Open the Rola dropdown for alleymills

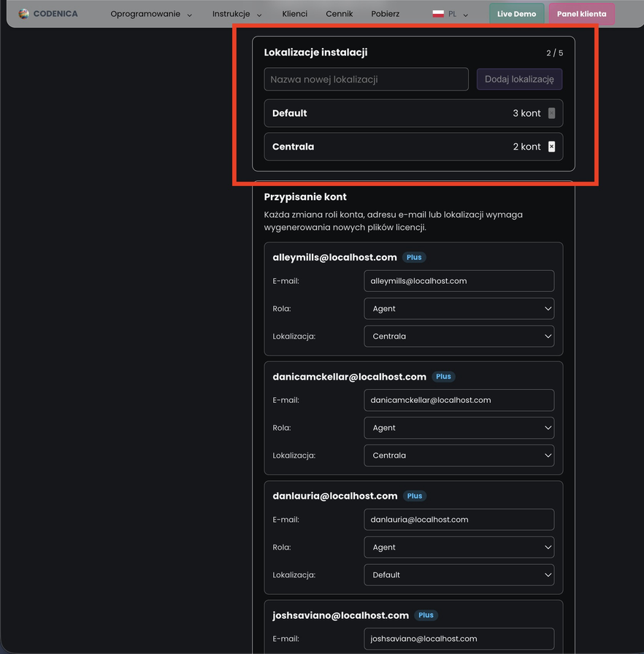pyautogui.click(x=459, y=309)
